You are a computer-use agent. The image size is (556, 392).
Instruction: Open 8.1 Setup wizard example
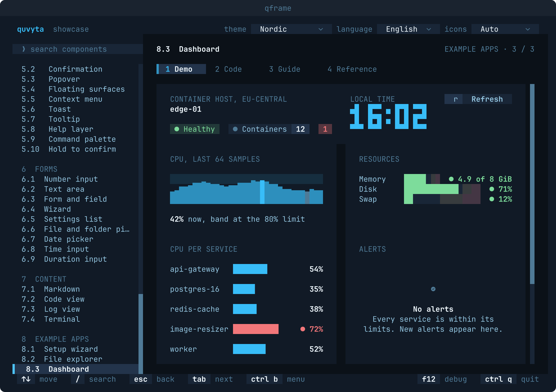pos(75,349)
